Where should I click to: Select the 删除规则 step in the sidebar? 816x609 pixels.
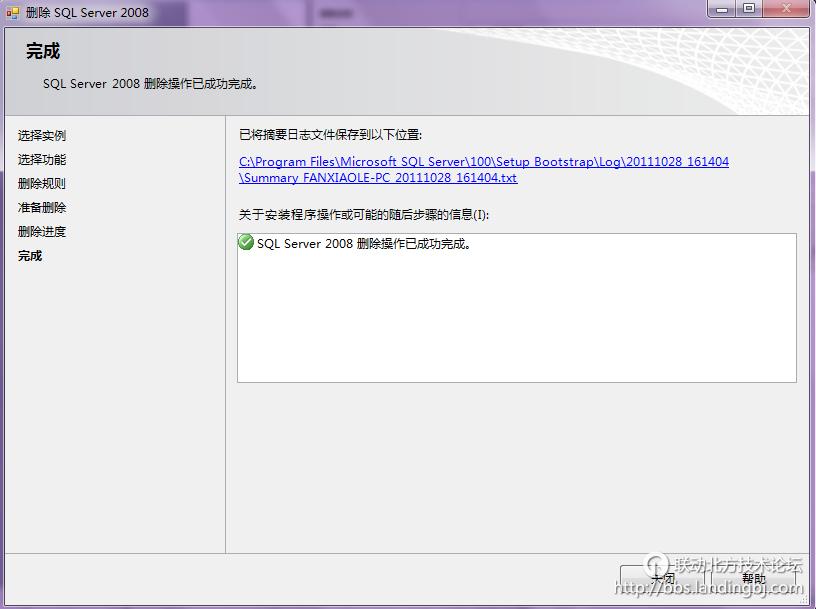44,183
